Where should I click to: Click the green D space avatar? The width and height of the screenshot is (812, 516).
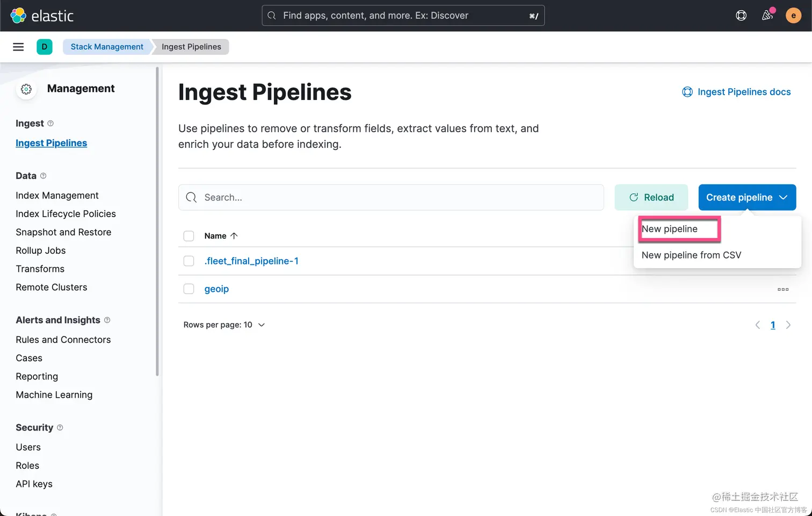click(x=45, y=47)
